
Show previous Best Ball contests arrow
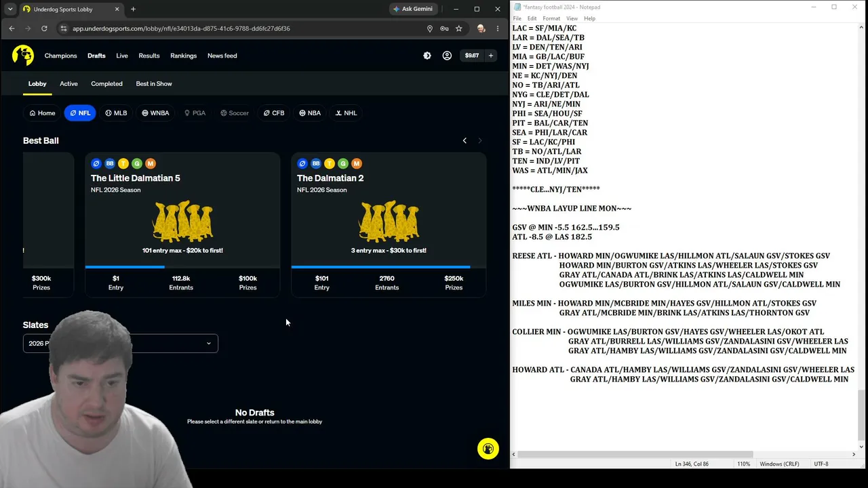[x=465, y=140]
